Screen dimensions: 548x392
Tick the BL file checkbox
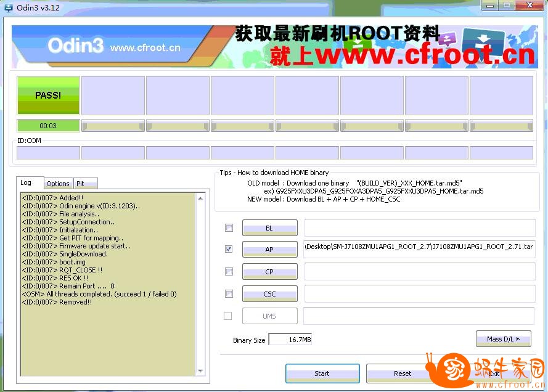(229, 228)
